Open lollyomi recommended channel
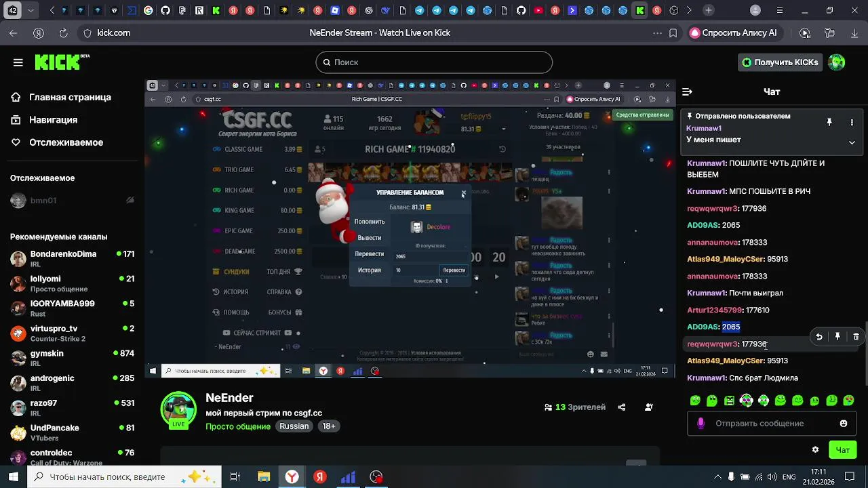Viewport: 868px width, 488px height. coord(72,283)
